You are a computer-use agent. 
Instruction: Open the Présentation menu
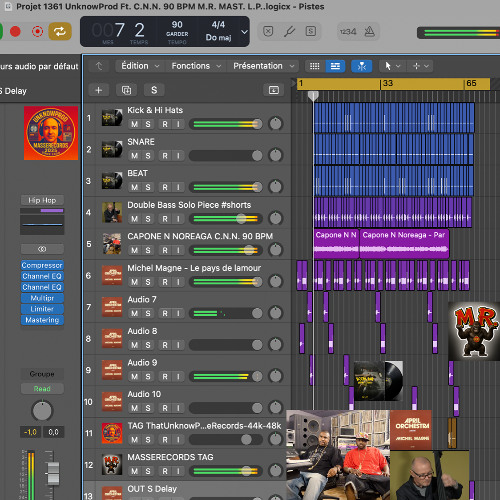click(x=263, y=66)
